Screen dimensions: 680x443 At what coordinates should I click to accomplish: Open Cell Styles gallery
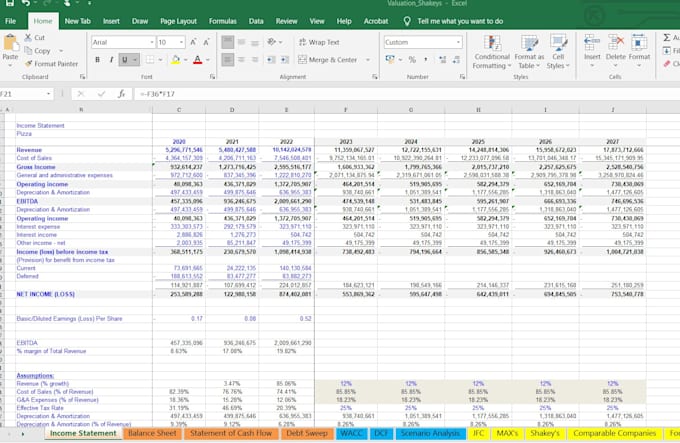pos(558,52)
